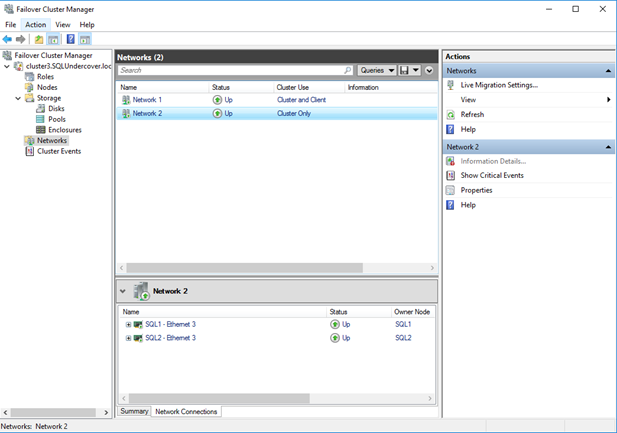
Task: Open the View menu in menu bar
Action: (63, 24)
